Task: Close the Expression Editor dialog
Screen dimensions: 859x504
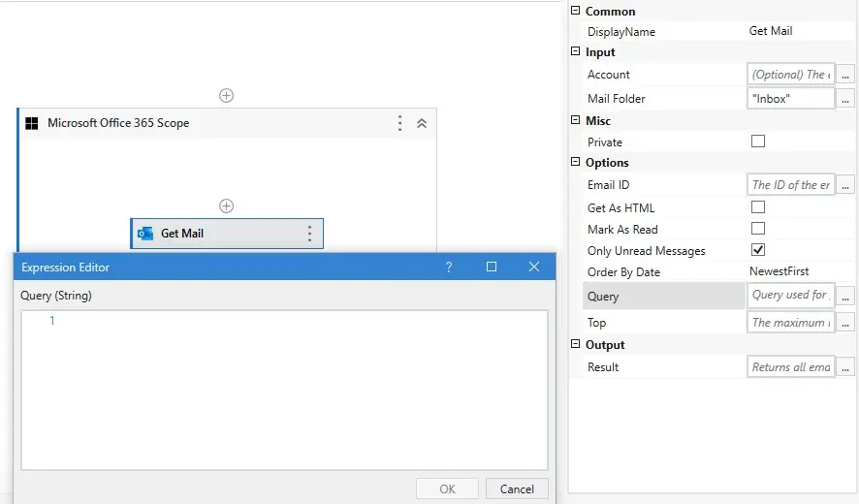Action: 534,267
